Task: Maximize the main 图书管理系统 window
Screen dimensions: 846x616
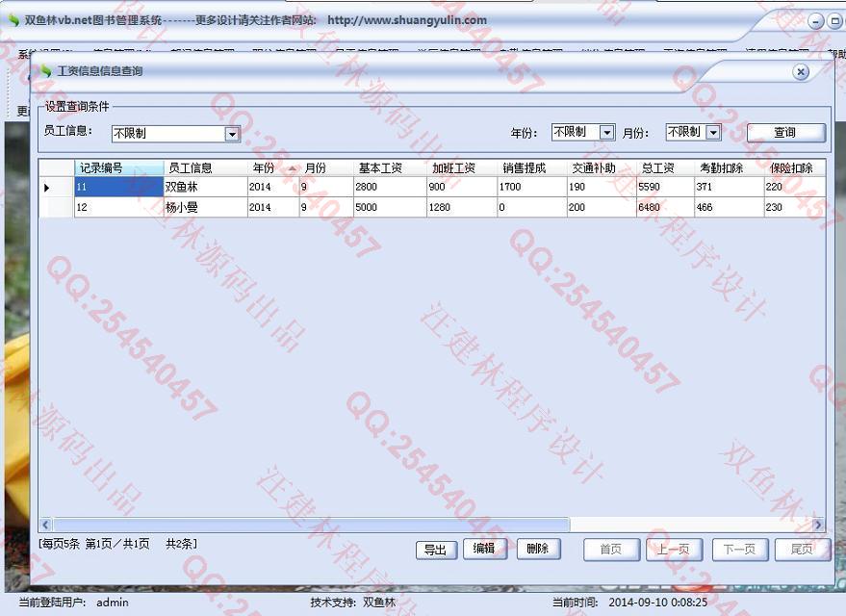Action: point(835,21)
